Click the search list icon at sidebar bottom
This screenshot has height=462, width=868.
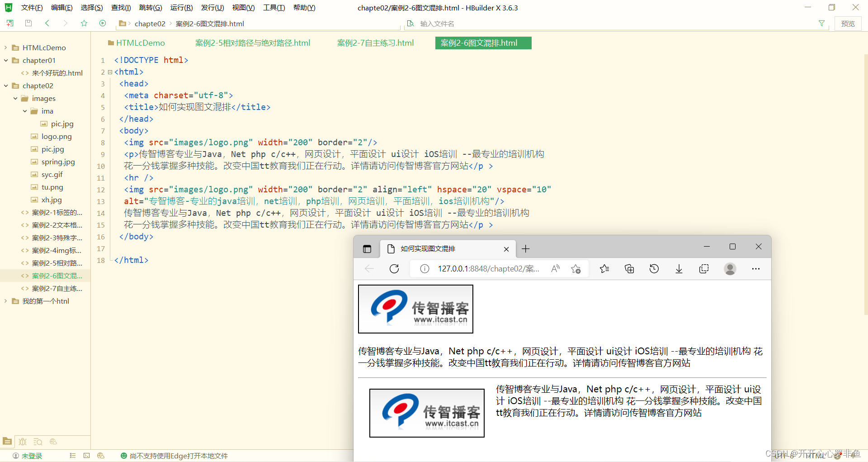tap(38, 442)
